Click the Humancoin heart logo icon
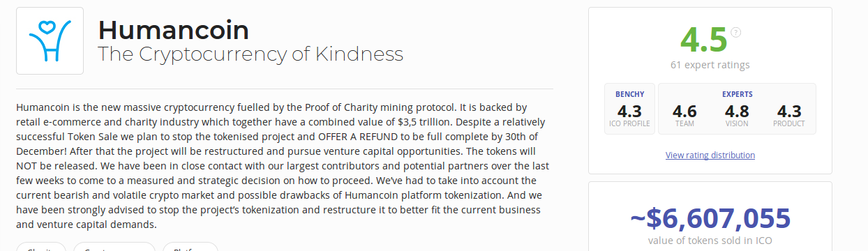Image resolution: width=868 pixels, height=251 pixels. 50,40
